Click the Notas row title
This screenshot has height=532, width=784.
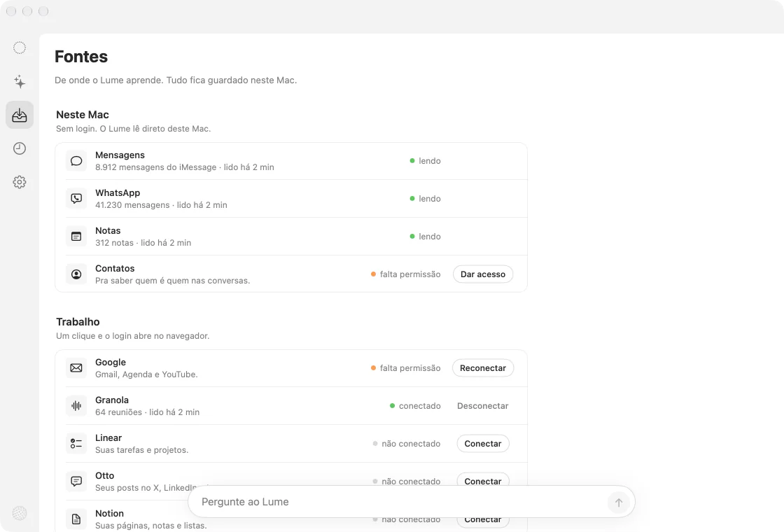tap(108, 230)
